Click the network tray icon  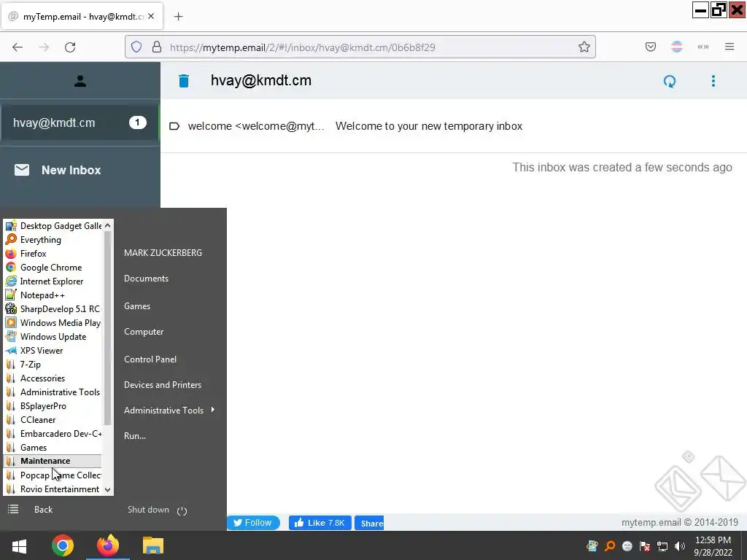(662, 546)
